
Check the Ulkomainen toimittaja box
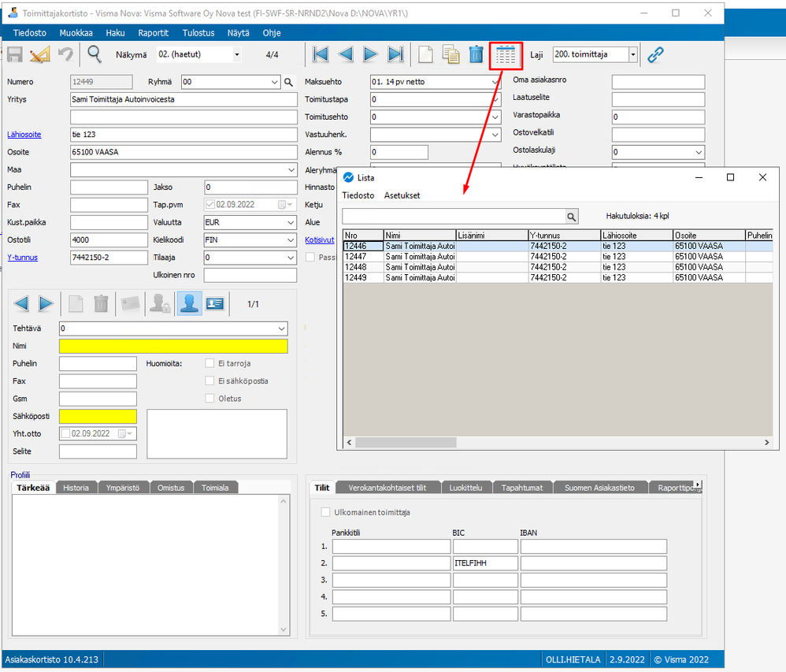(x=326, y=512)
